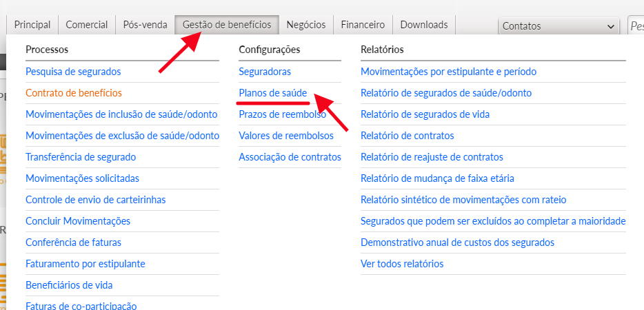
Task: Choose Prazos de reembolso
Action: (x=282, y=114)
